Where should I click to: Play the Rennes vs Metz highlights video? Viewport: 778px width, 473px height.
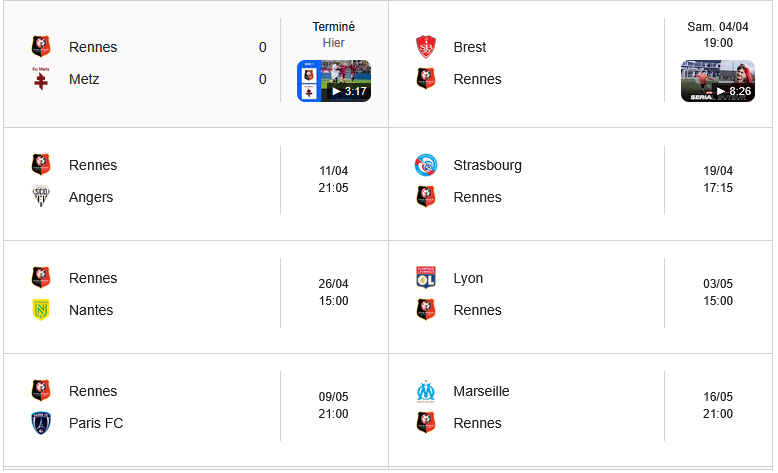334,81
